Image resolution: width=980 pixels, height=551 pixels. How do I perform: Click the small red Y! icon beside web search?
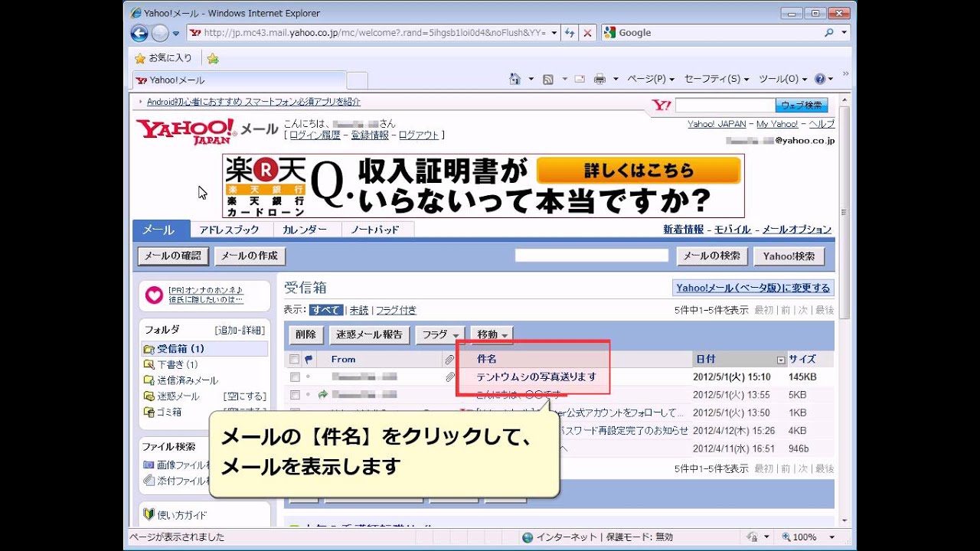(x=661, y=106)
